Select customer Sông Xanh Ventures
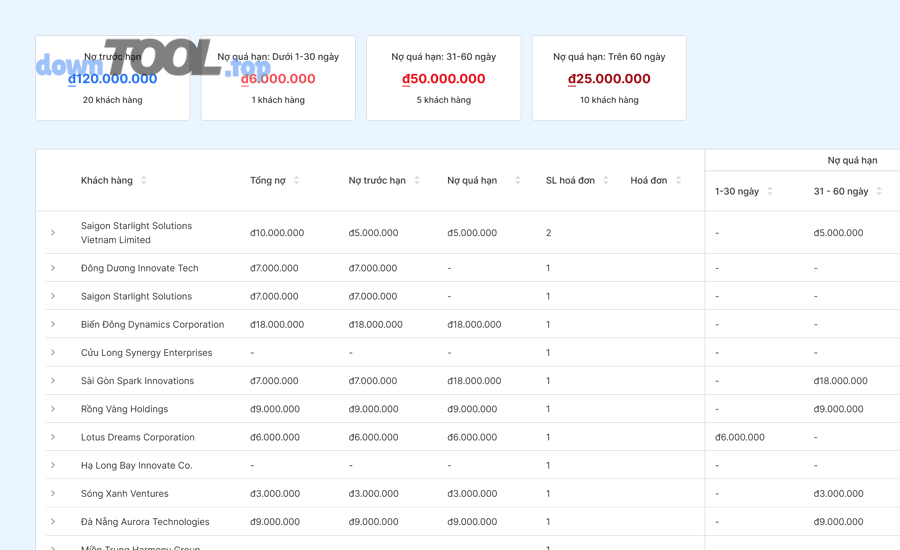Viewport: 900px width, 550px height. (125, 493)
